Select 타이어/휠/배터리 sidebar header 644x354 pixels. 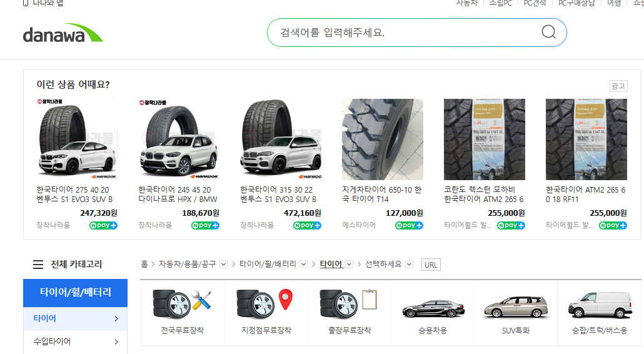[x=75, y=293]
